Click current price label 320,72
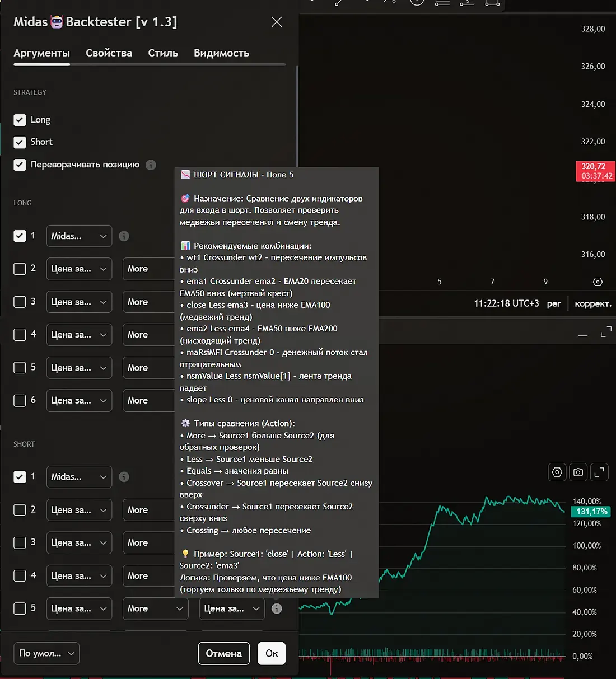Screen dimensions: 616x679 pos(595,171)
